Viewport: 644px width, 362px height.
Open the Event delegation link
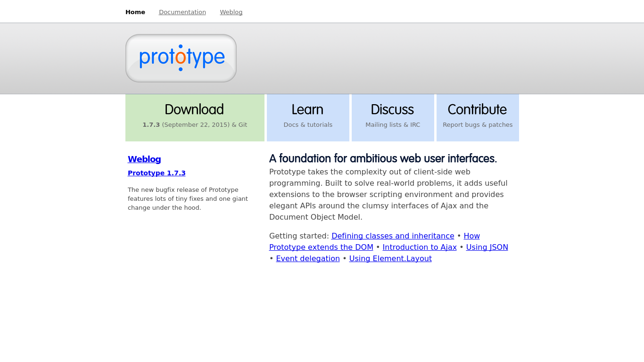[308, 258]
